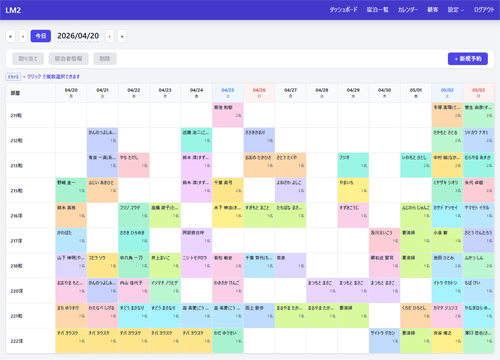The width and height of the screenshot is (500, 360).
Task: Click room label 218和
Action: [16, 266]
